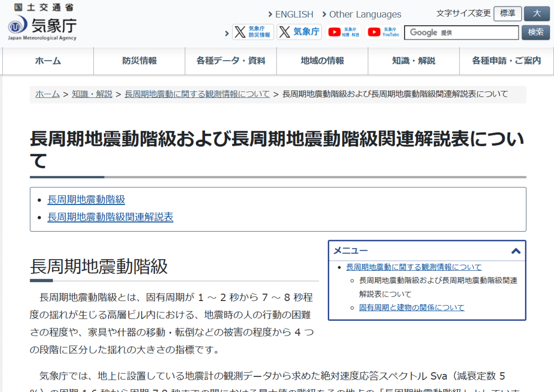The width and height of the screenshot is (554, 392).
Task: Open the JMA disaster info X account icon
Action: [253, 32]
